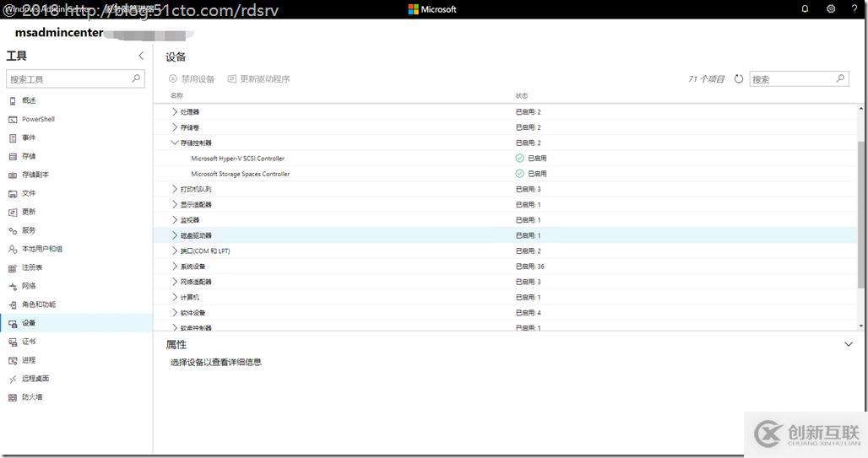This screenshot has height=458, width=868.
Task: Expand the 计算机 device group
Action: coord(175,298)
